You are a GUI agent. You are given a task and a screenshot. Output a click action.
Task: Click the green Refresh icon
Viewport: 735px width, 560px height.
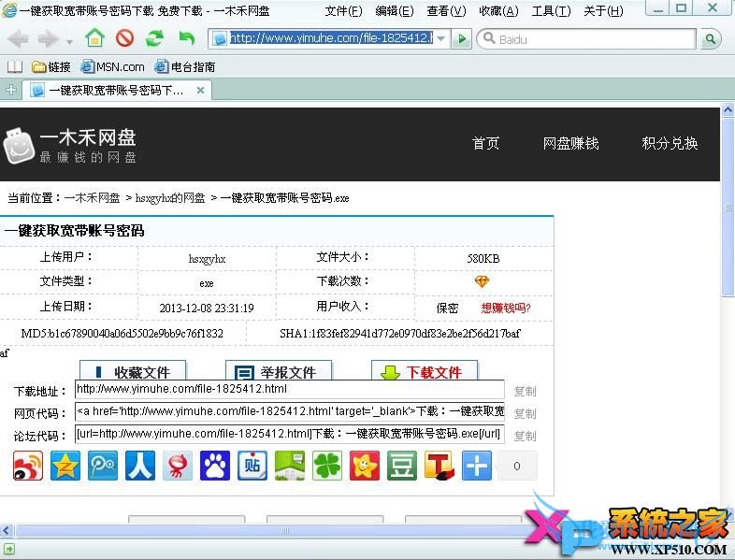[x=154, y=39]
